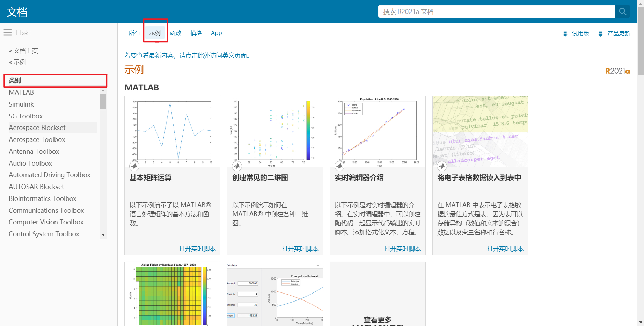Click category list scroll-up arrow
Viewport: 644px width, 326px height.
pos(103,90)
